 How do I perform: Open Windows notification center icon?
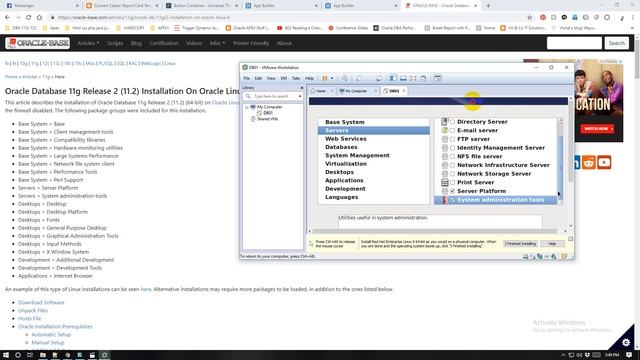629,355
